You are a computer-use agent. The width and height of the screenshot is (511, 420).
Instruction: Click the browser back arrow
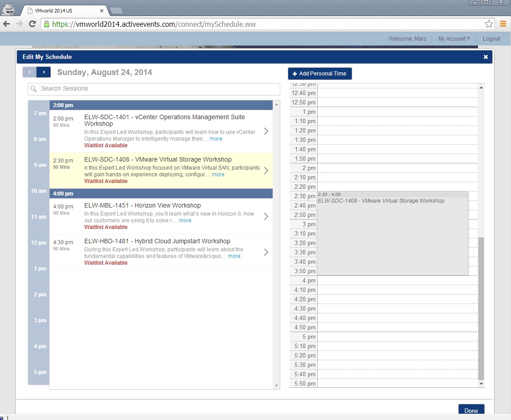6,24
